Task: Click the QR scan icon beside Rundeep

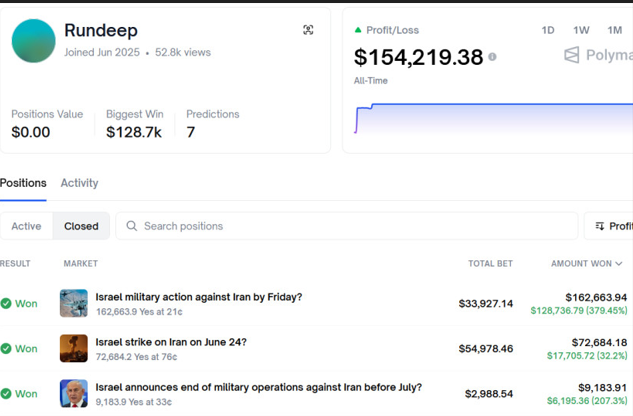Action: tap(308, 30)
